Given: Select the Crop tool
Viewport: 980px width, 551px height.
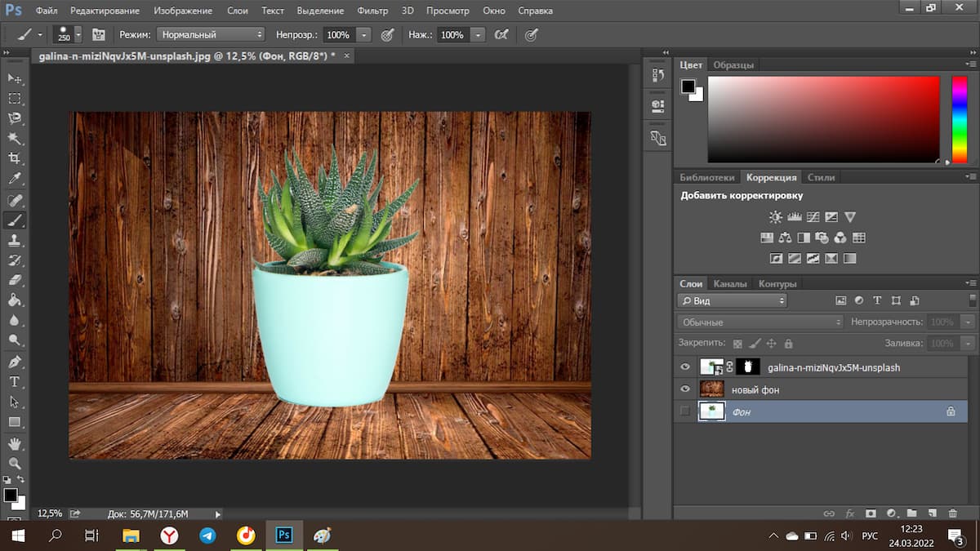Looking at the screenshot, I should 15,158.
